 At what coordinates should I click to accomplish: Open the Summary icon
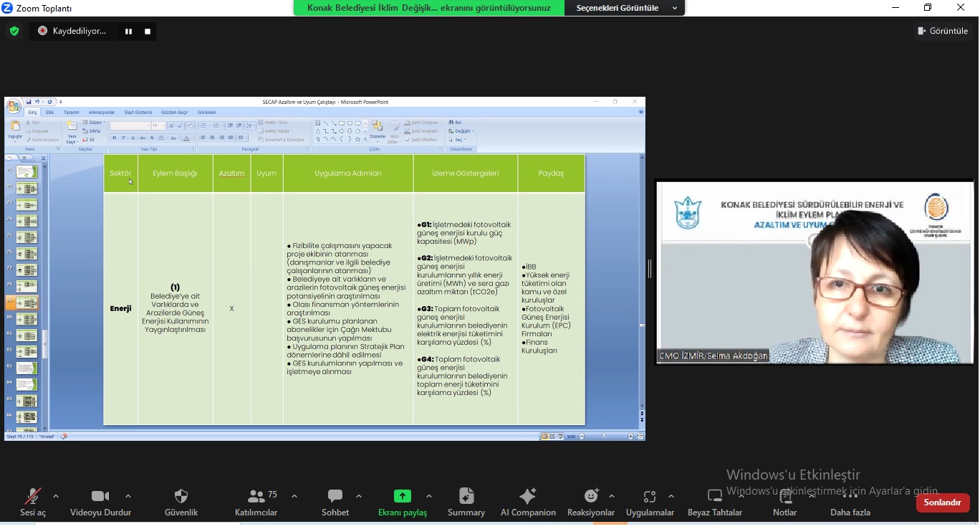tap(466, 497)
